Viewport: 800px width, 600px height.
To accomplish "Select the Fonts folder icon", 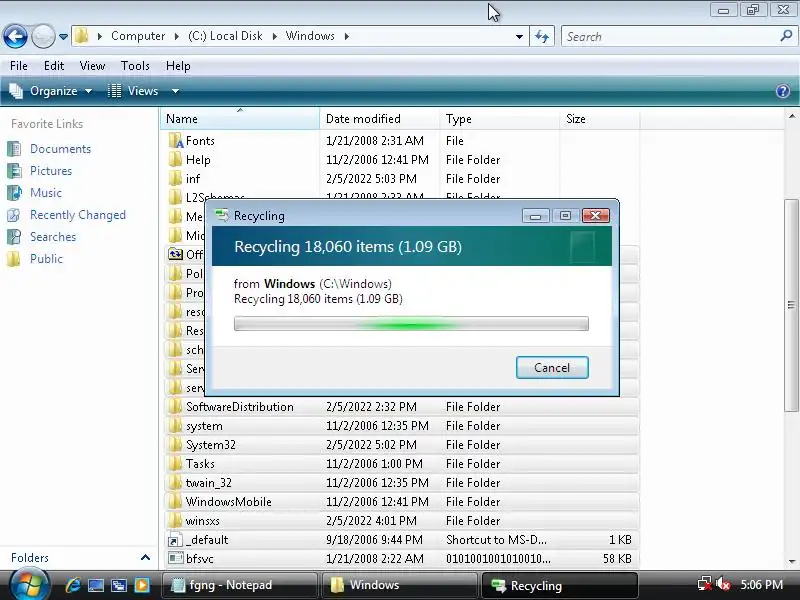I will click(x=176, y=141).
